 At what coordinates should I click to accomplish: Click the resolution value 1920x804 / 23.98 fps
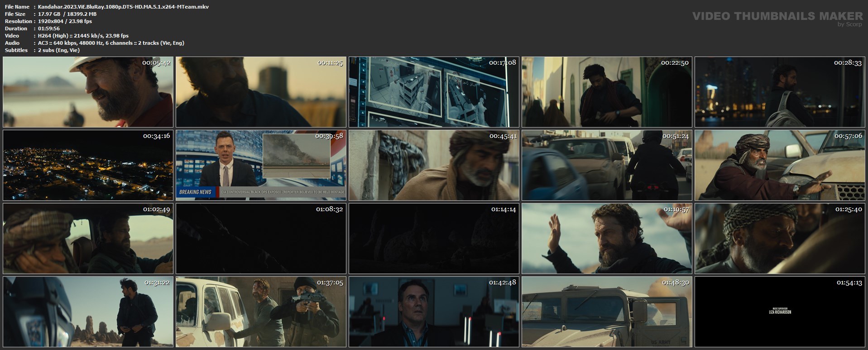point(65,21)
